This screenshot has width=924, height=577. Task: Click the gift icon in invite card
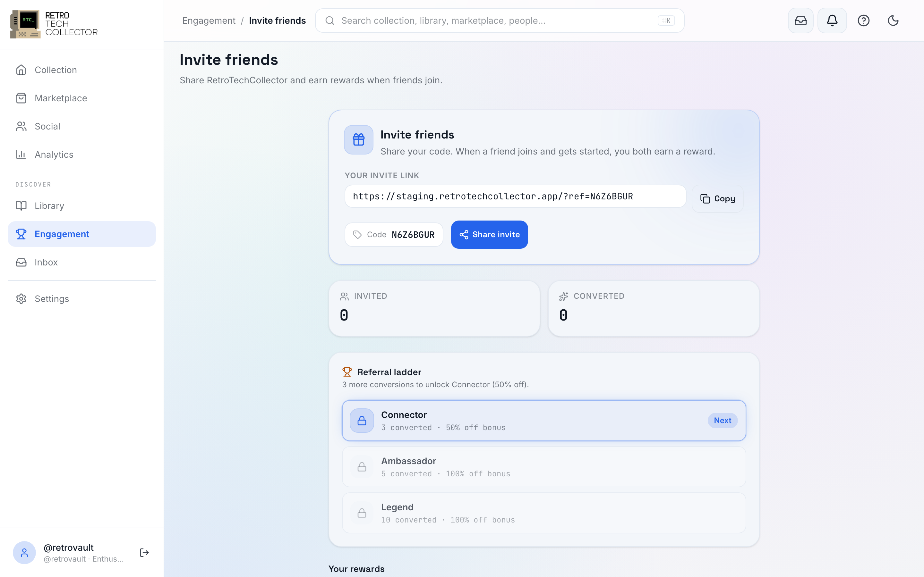click(358, 140)
